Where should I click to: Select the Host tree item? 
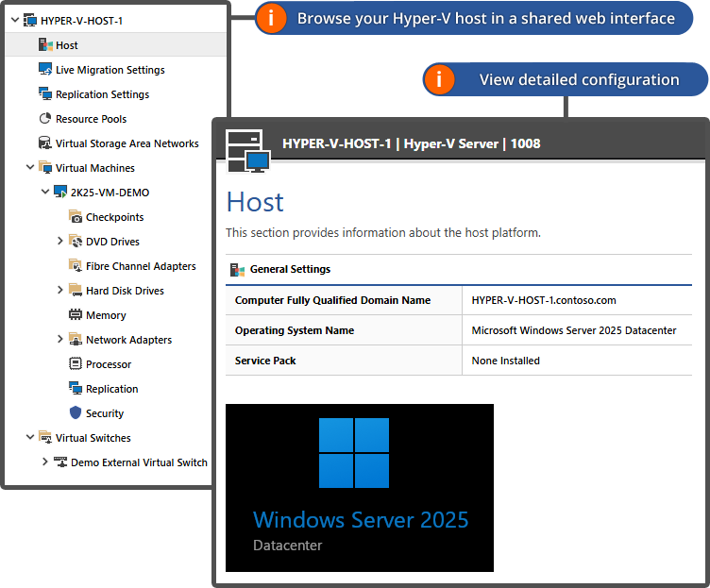tap(115, 44)
